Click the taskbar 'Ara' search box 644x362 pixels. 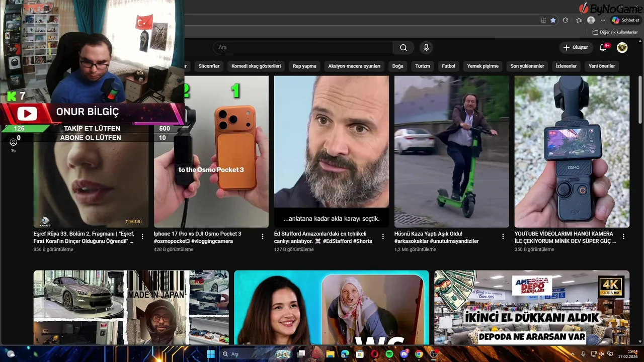(257, 354)
